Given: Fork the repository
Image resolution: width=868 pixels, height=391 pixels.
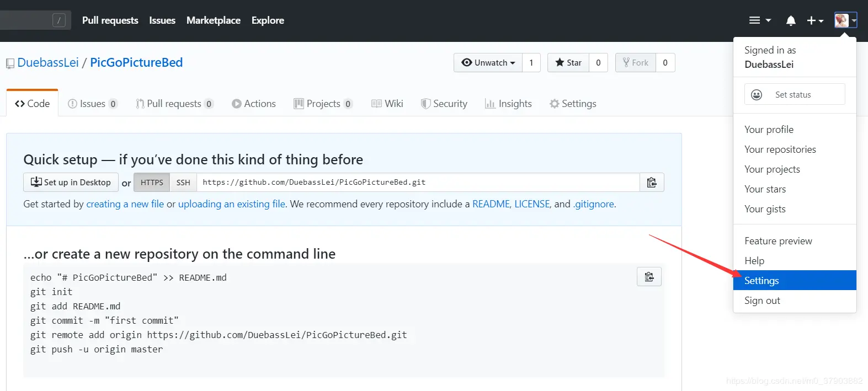Looking at the screenshot, I should [636, 63].
